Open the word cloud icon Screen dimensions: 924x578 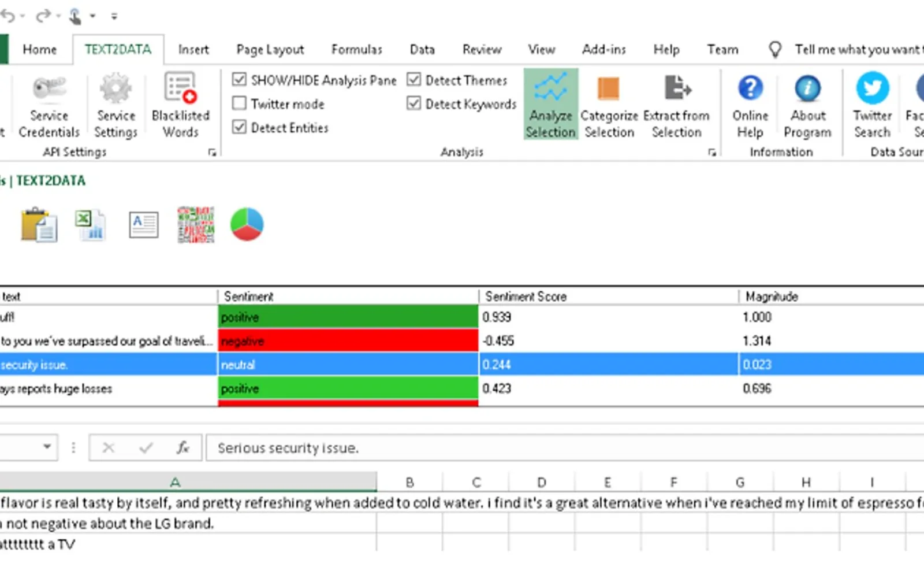click(196, 224)
